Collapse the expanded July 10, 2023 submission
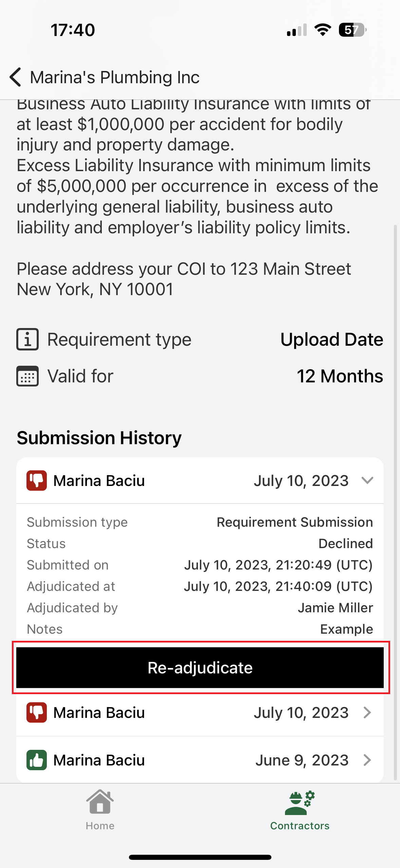Viewport: 400px width, 868px height. [367, 481]
